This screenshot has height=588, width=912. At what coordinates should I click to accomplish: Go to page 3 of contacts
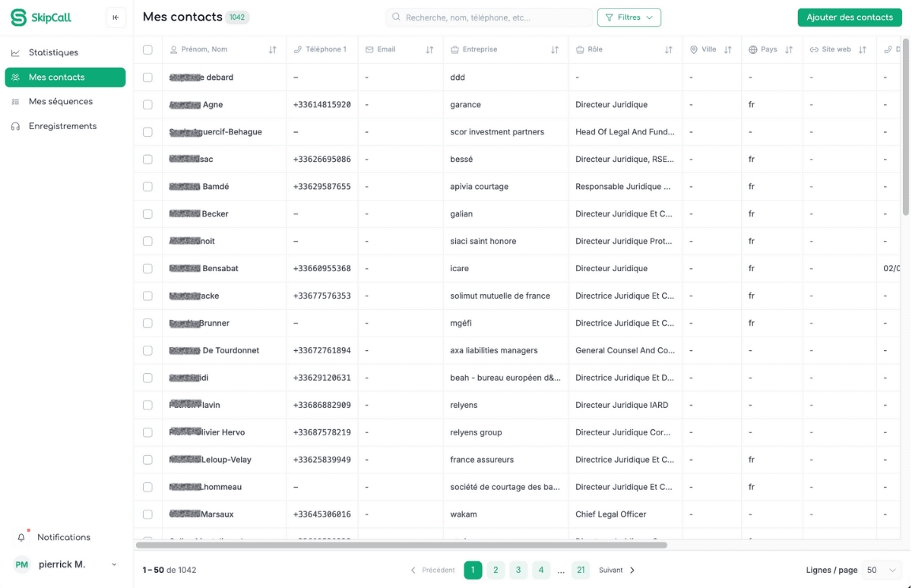point(518,570)
